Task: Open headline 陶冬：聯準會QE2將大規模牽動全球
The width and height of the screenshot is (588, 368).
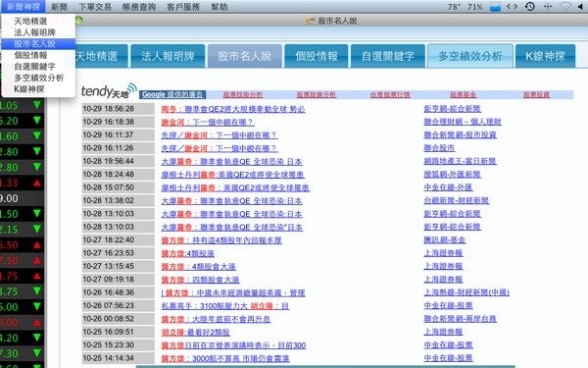Action: tap(233, 109)
